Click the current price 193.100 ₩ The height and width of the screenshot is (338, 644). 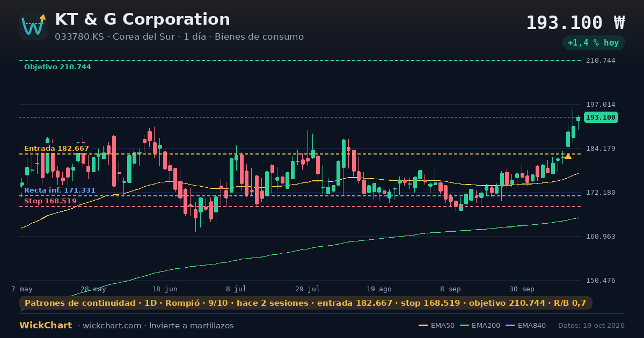pos(576,23)
